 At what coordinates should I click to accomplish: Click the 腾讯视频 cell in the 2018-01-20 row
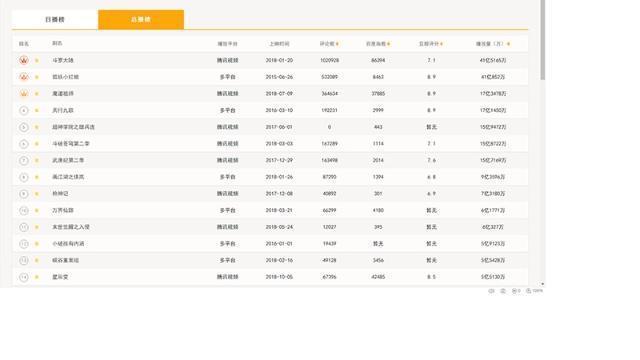pyautogui.click(x=227, y=60)
